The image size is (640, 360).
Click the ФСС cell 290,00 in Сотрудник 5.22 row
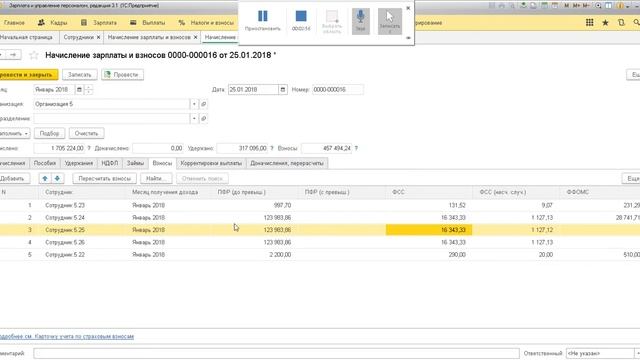pyautogui.click(x=429, y=254)
